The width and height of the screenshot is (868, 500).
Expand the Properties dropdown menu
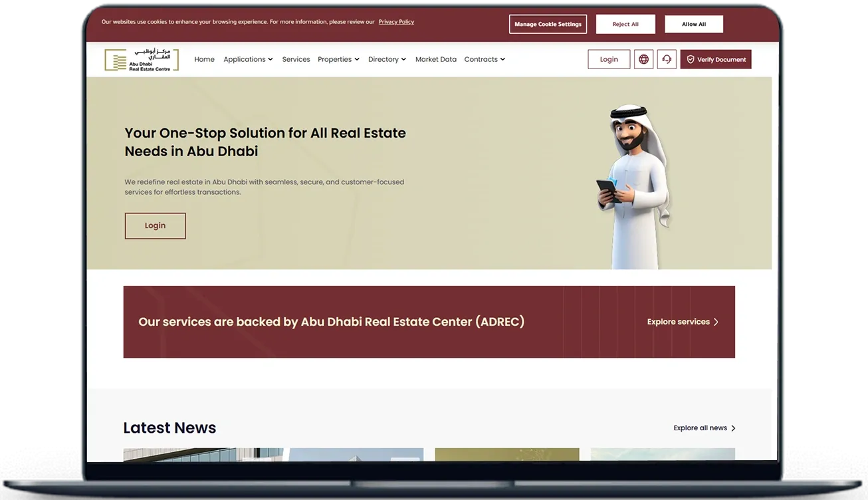tap(338, 59)
